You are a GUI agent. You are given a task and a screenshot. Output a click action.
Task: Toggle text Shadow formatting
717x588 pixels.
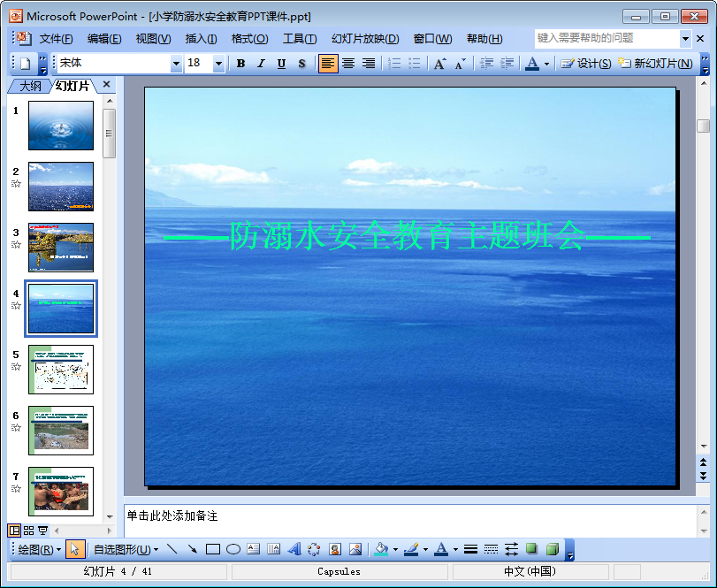pyautogui.click(x=301, y=64)
